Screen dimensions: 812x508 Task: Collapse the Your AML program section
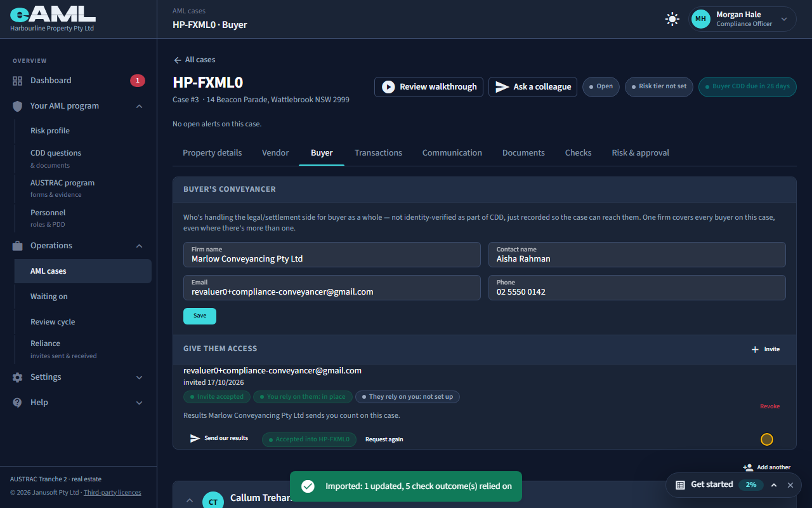tap(140, 106)
